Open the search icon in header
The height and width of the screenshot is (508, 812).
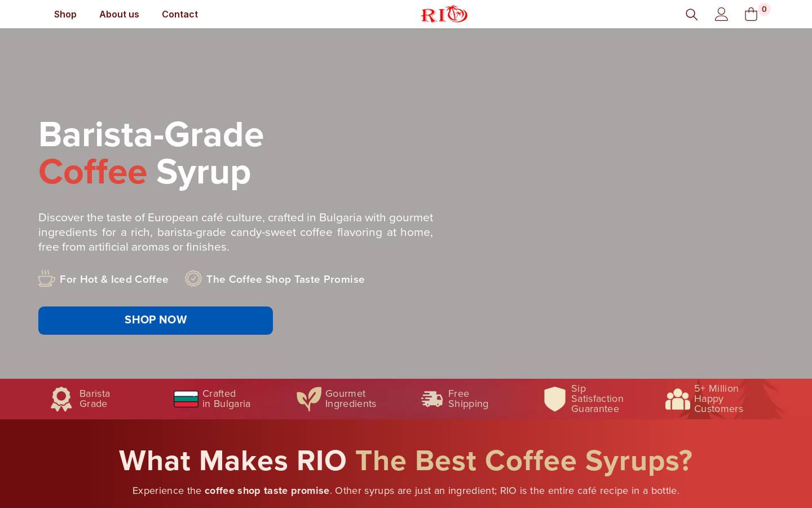point(691,14)
